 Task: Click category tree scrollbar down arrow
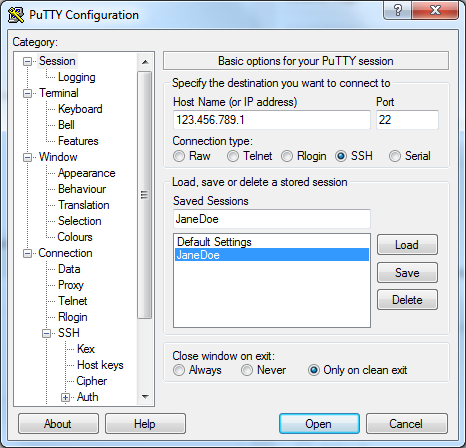point(145,397)
